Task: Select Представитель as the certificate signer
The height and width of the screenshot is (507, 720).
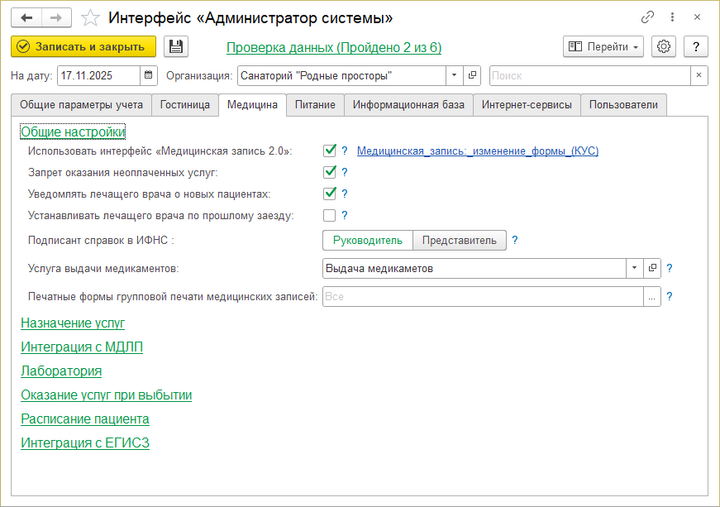Action: [x=460, y=240]
